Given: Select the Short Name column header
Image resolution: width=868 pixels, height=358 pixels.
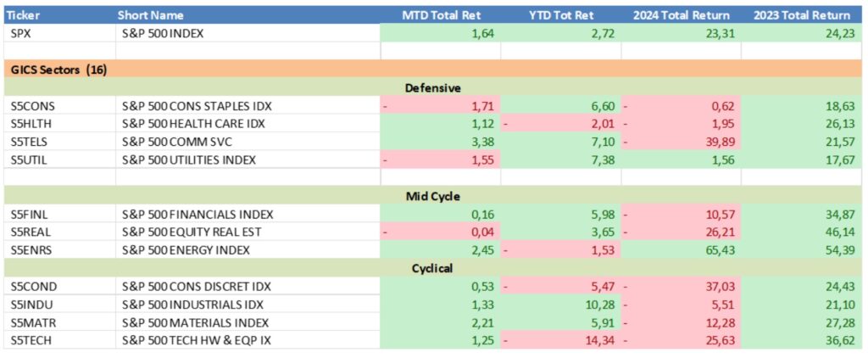Looking at the screenshot, I should click(x=153, y=15).
